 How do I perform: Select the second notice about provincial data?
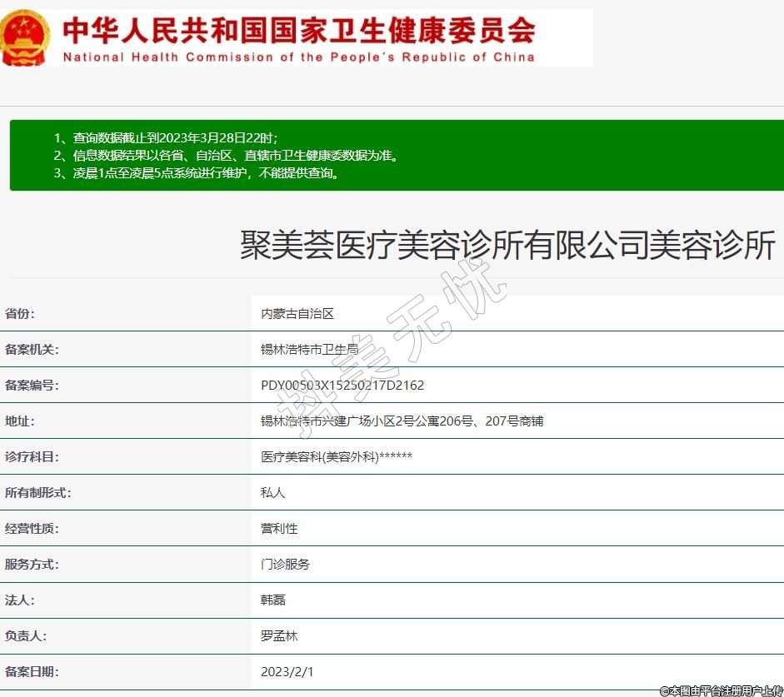pos(226,156)
